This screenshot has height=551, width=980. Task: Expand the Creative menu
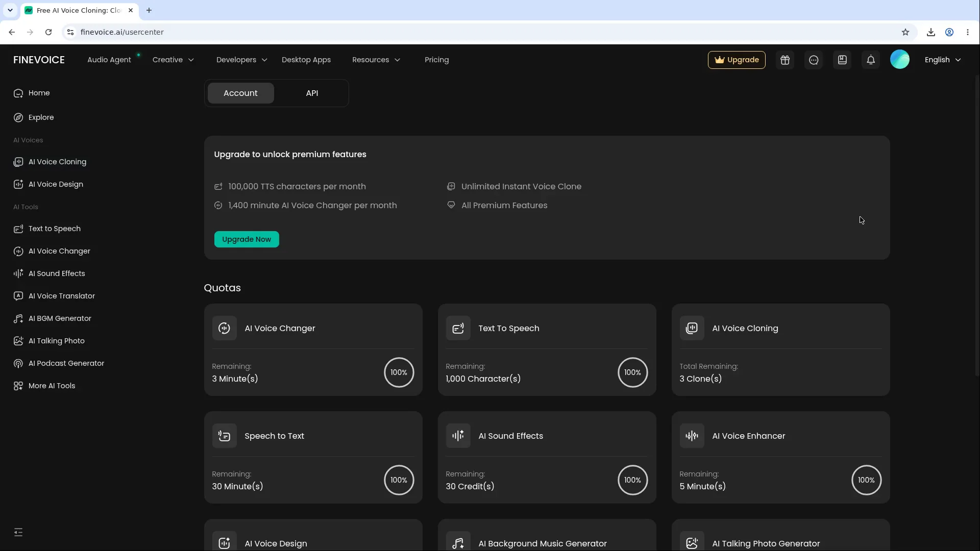point(173,60)
